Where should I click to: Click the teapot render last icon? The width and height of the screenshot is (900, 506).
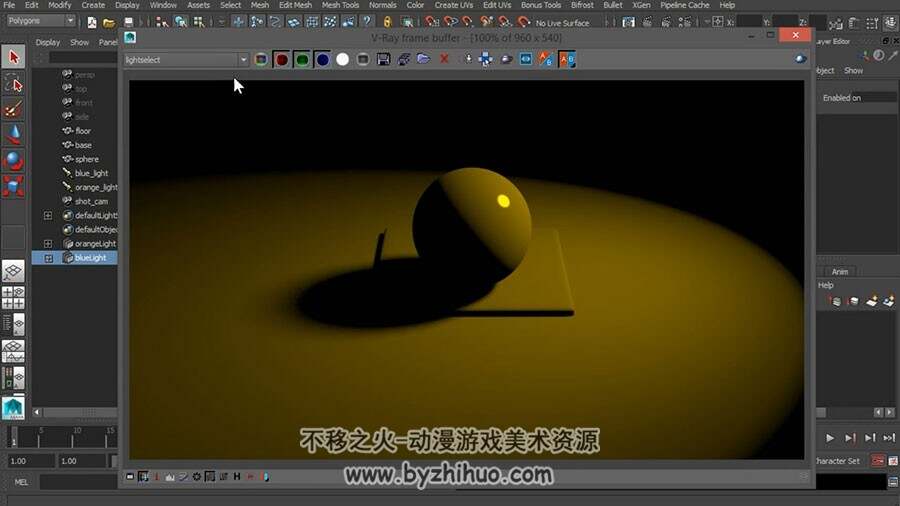(506, 59)
